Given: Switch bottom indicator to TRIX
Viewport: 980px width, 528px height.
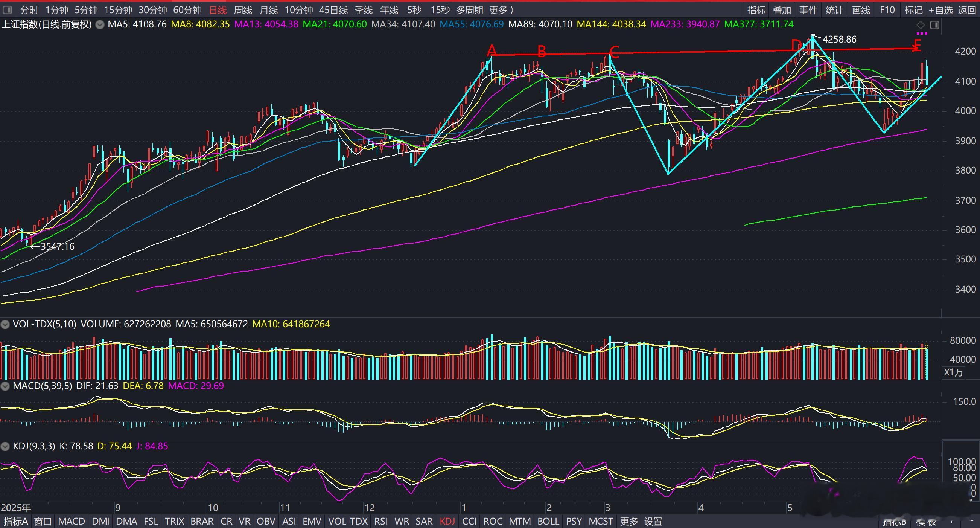Looking at the screenshot, I should tap(175, 521).
